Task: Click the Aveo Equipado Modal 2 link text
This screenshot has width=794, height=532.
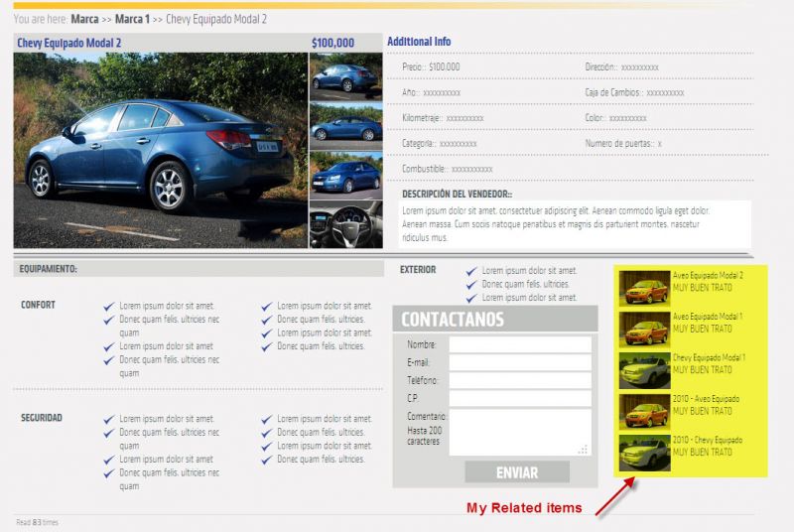Action: 708,275
